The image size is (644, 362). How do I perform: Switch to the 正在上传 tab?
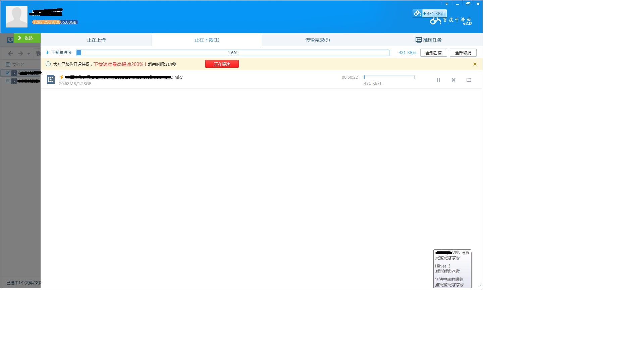[x=96, y=40]
